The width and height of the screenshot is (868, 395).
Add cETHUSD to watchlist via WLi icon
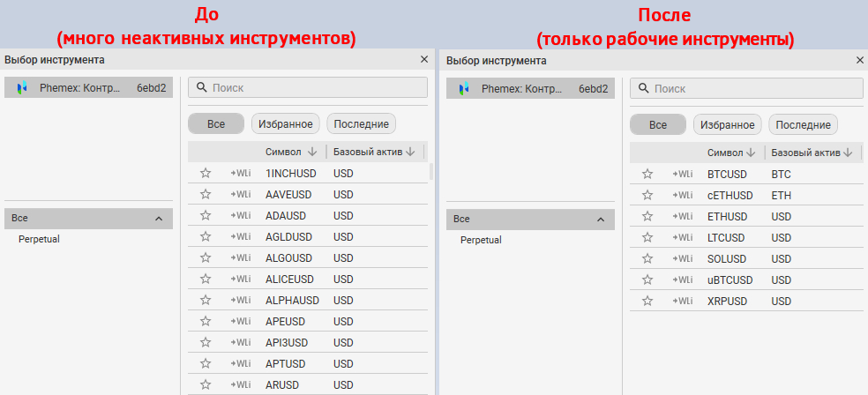pyautogui.click(x=682, y=195)
